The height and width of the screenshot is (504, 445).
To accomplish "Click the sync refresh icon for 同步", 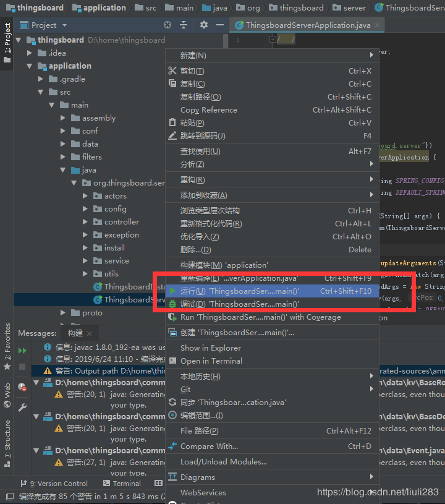I will 172,402.
